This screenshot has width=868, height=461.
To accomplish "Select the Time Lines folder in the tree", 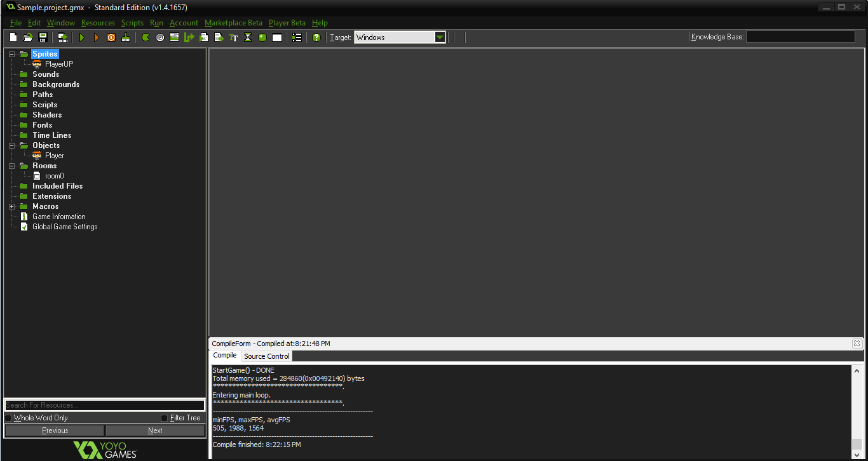I will [52, 135].
